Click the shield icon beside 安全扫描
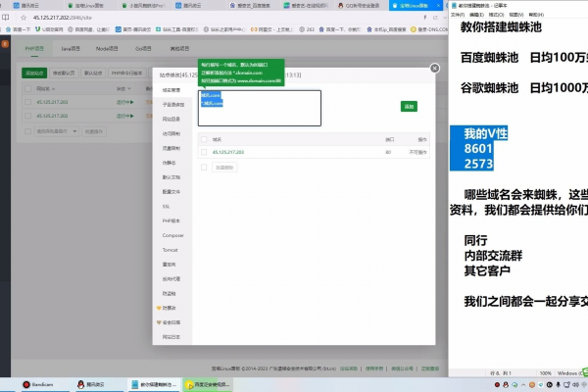 159,319
